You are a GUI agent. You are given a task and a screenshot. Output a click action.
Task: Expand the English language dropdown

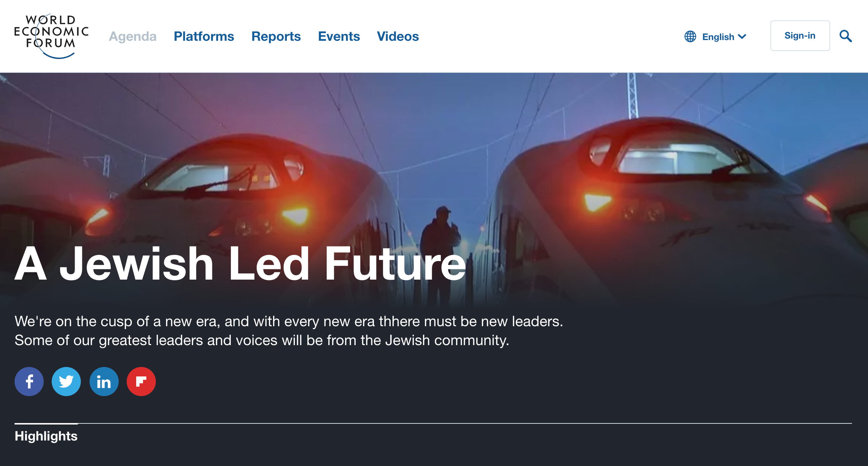[x=716, y=36]
